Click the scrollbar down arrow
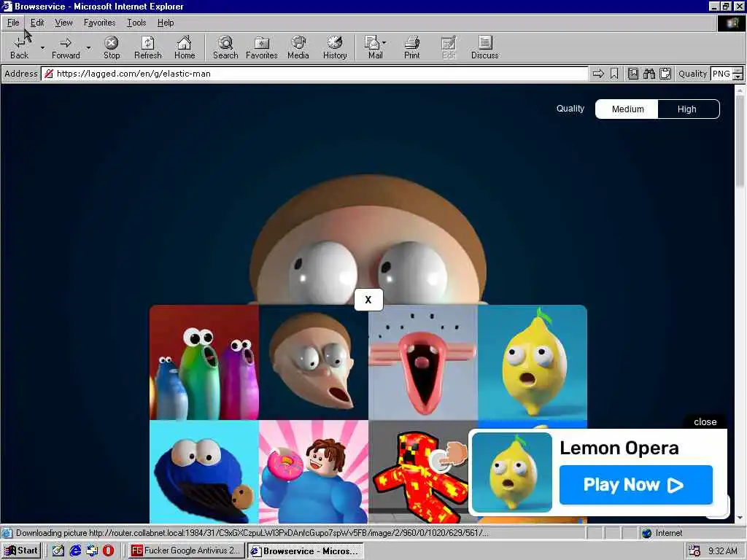This screenshot has width=747, height=560. tap(740, 518)
